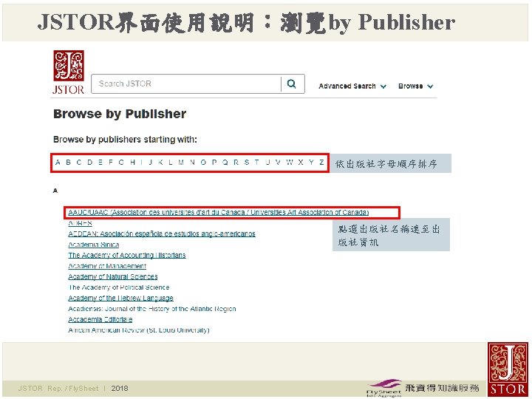Open the Advanced Search dropdown
Image resolution: width=532 pixels, height=399 pixels.
[352, 86]
